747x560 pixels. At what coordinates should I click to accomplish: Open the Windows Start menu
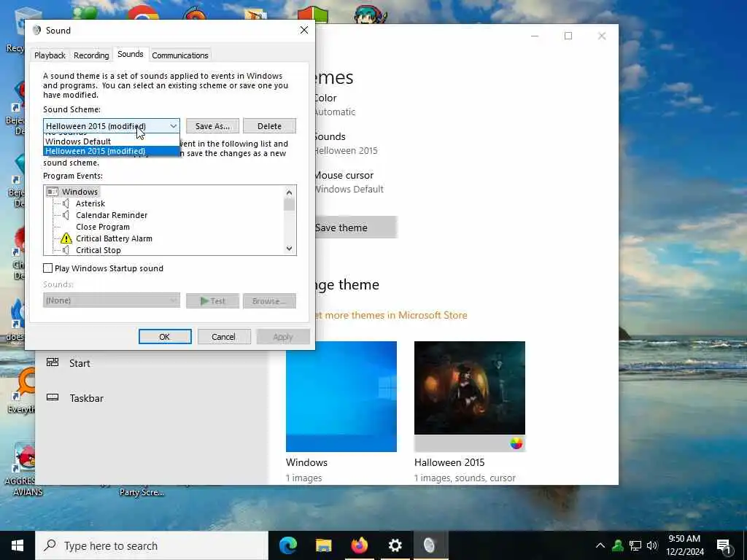click(18, 545)
